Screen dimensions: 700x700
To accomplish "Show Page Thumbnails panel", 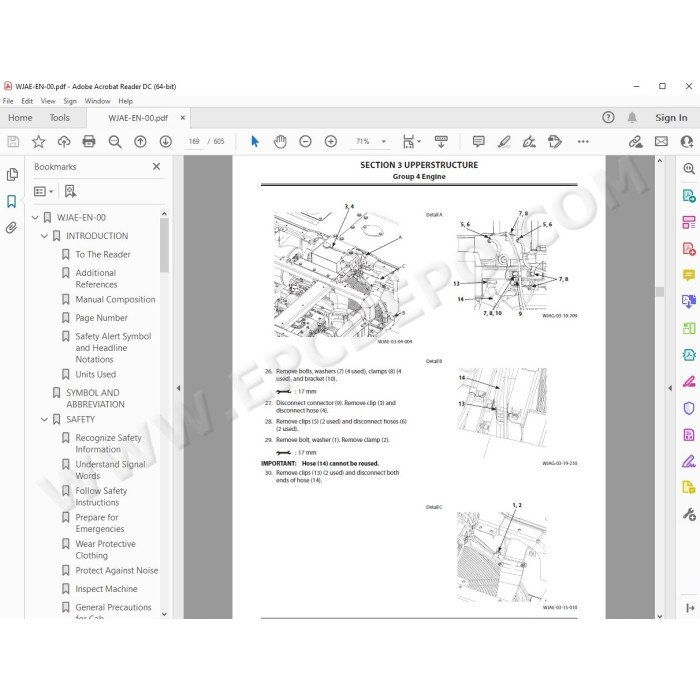I will (12, 174).
